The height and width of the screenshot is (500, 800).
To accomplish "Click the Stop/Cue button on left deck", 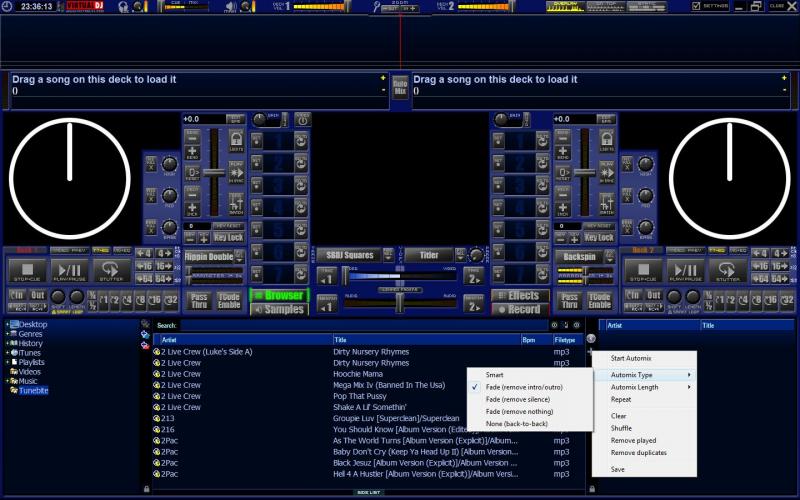I will point(27,271).
